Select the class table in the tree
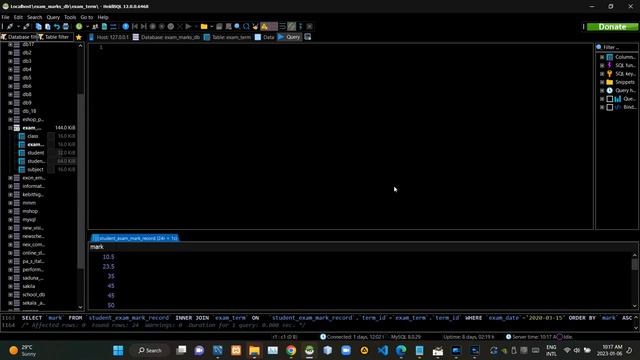The width and height of the screenshot is (640, 360). (x=33, y=136)
